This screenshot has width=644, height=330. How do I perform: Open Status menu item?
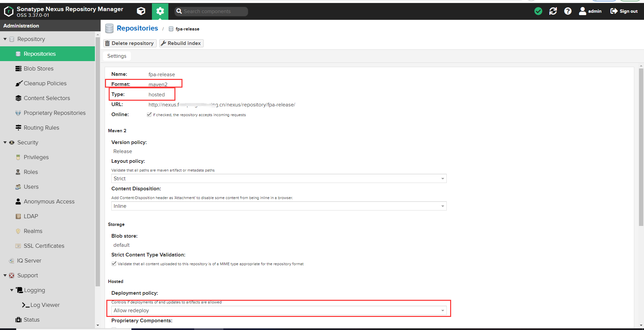[x=48, y=320]
